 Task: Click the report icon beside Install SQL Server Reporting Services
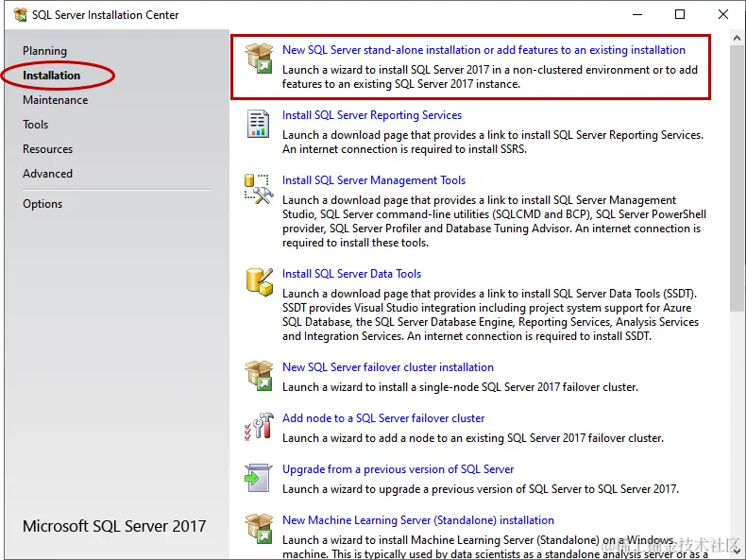click(259, 124)
